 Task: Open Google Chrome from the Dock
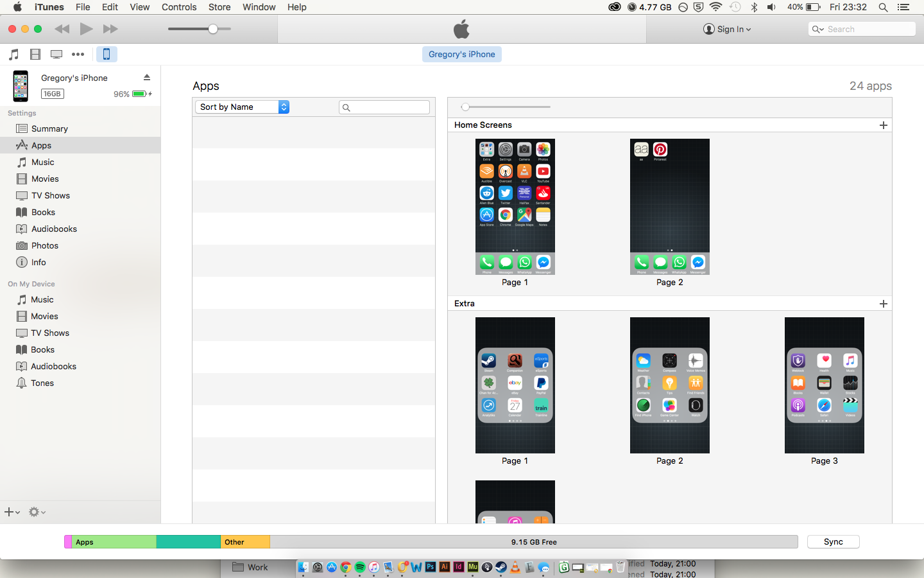pos(346,567)
